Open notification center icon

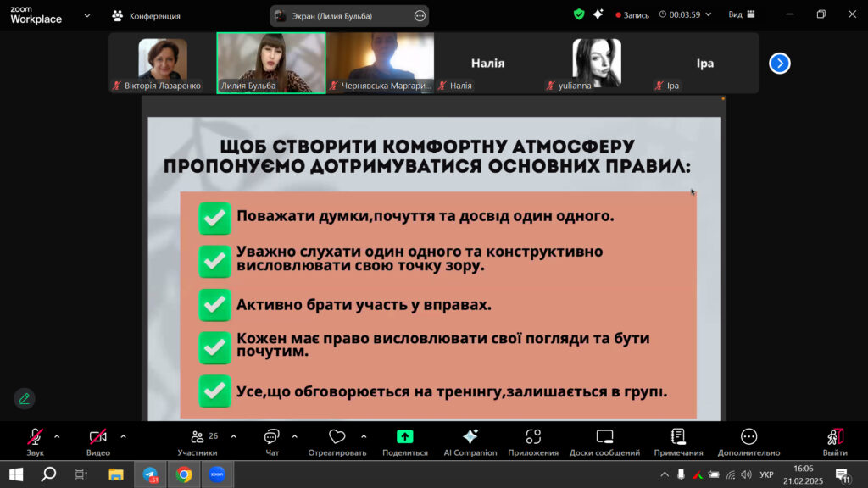pos(843,474)
